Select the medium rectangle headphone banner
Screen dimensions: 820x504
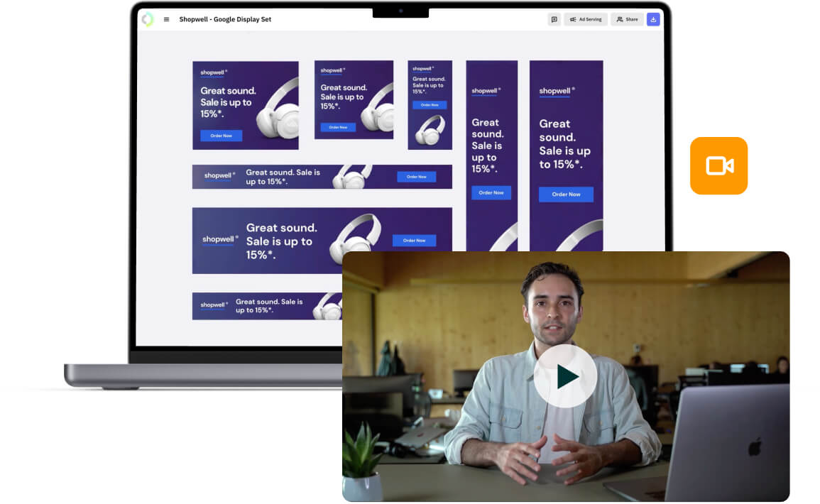tap(245, 105)
